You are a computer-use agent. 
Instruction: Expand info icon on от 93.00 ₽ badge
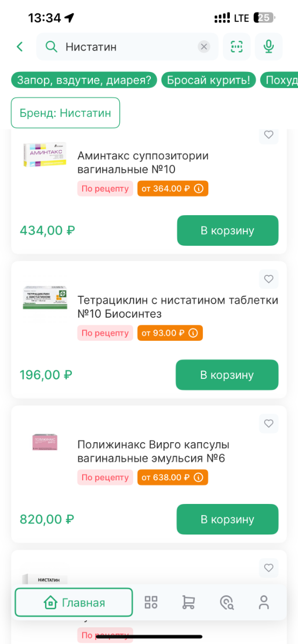193,333
